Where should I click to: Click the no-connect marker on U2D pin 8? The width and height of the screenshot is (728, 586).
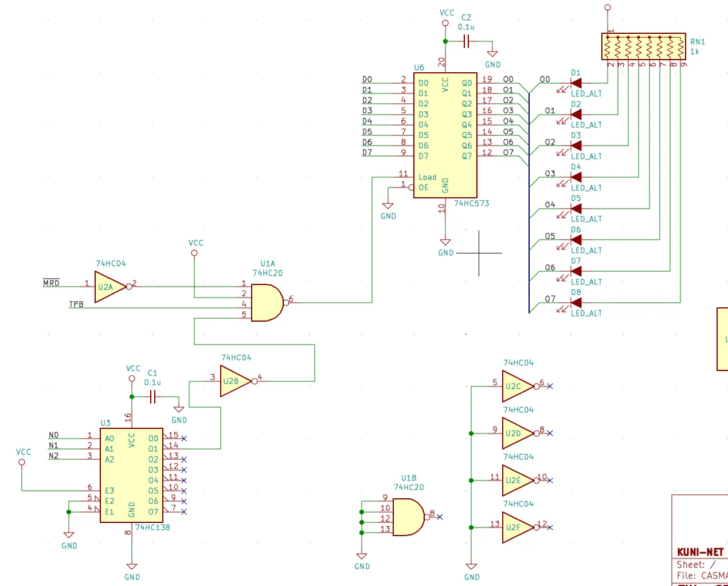point(550,433)
